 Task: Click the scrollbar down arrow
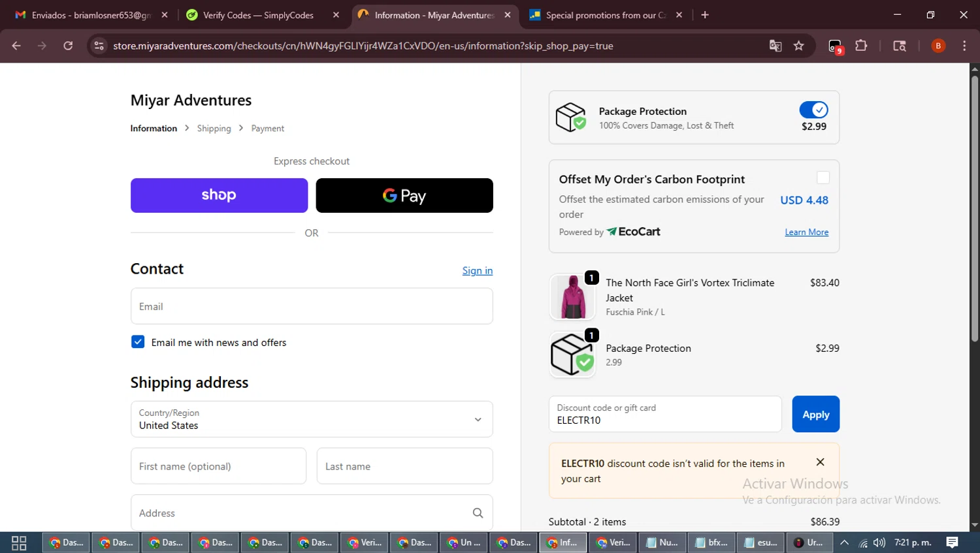click(x=974, y=525)
